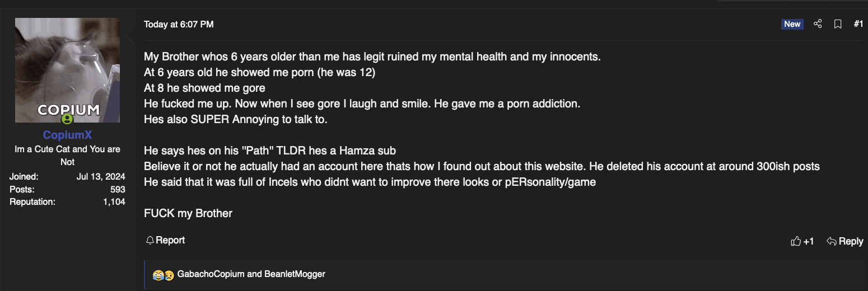Click the user title under CopiumX
868x291 pixels.
point(67,156)
